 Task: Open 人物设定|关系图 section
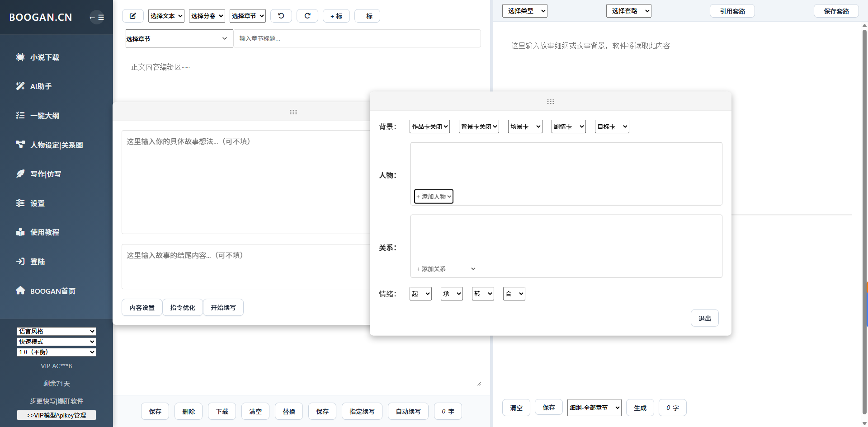coord(57,145)
